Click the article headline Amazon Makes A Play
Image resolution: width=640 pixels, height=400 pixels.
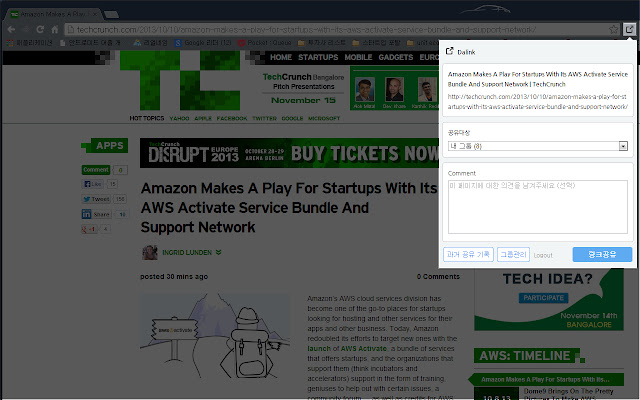tap(289, 207)
